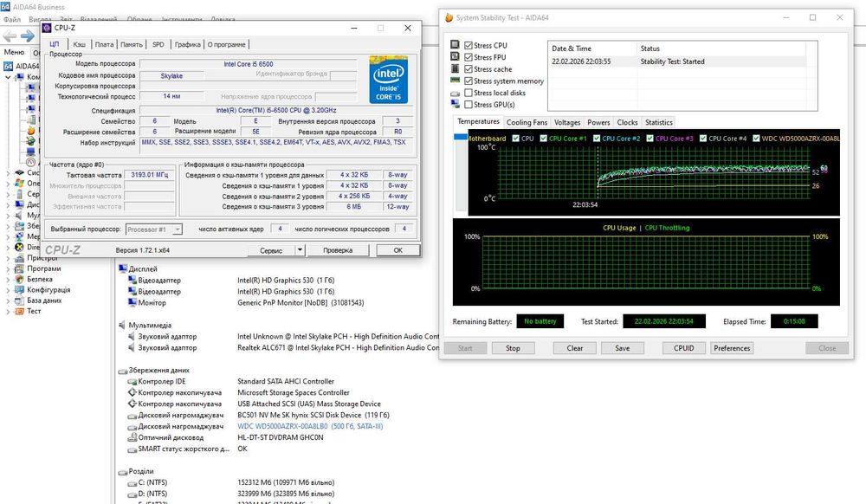This screenshot has width=866, height=504.
Task: Uncheck the Stress cache checkbox
Action: [469, 69]
